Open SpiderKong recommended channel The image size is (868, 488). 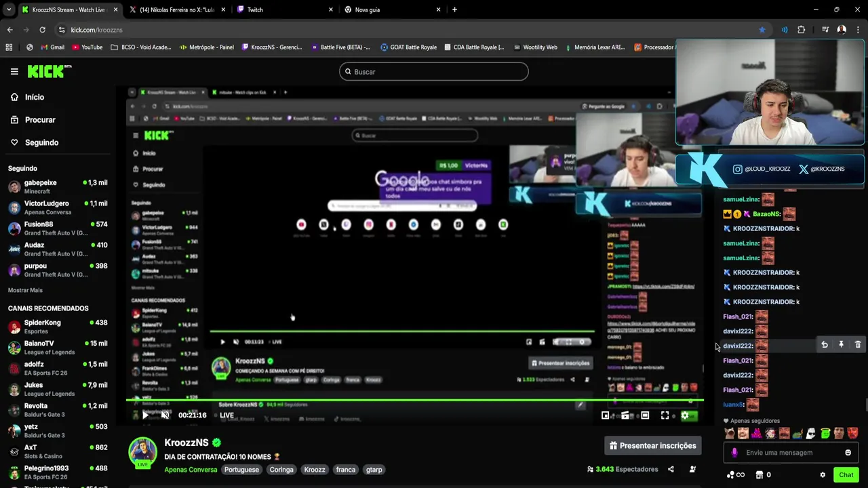tap(58, 327)
